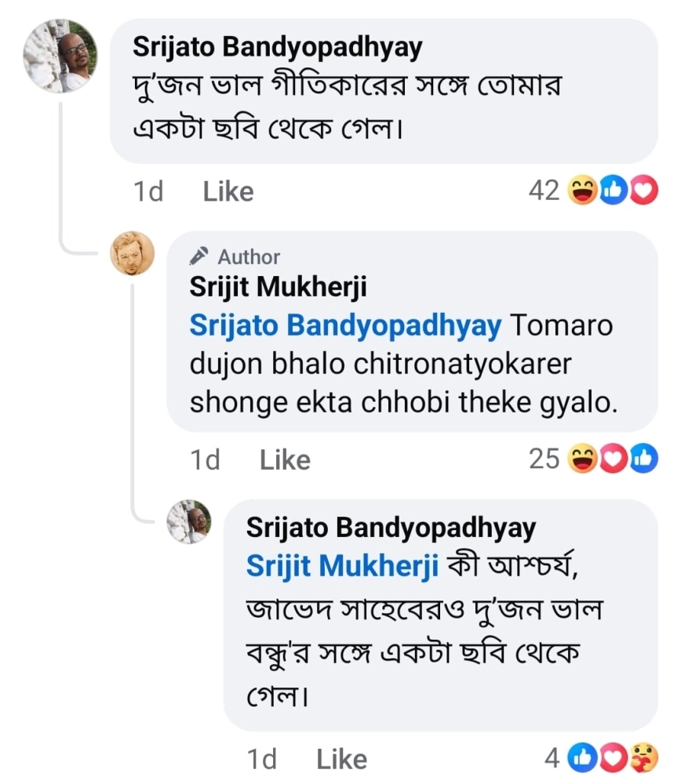This screenshot has width=681, height=784.
Task: Click the laughing emoji on the top comment
Action: [x=583, y=191]
